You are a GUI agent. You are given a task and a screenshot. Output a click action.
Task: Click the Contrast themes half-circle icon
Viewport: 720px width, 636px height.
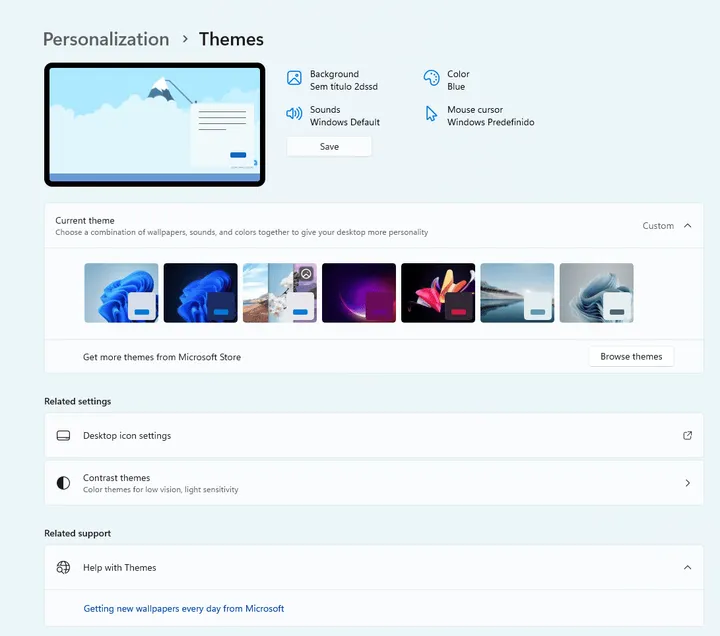tap(63, 483)
